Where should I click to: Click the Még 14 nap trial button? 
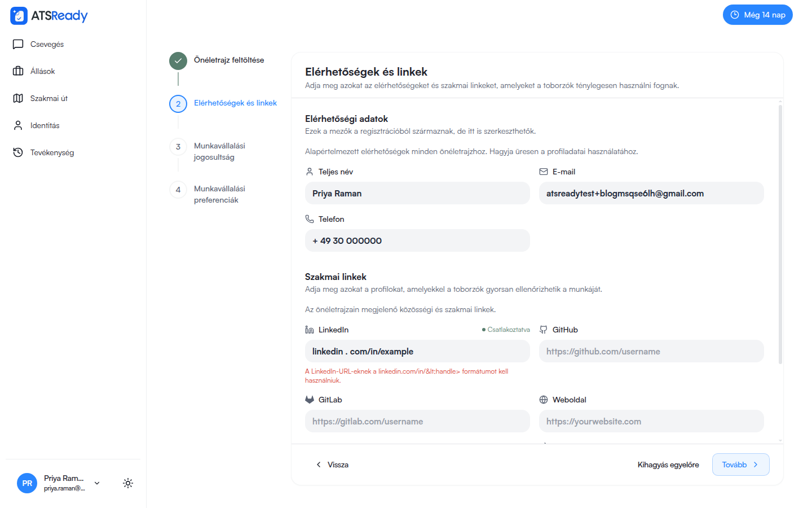(x=757, y=15)
